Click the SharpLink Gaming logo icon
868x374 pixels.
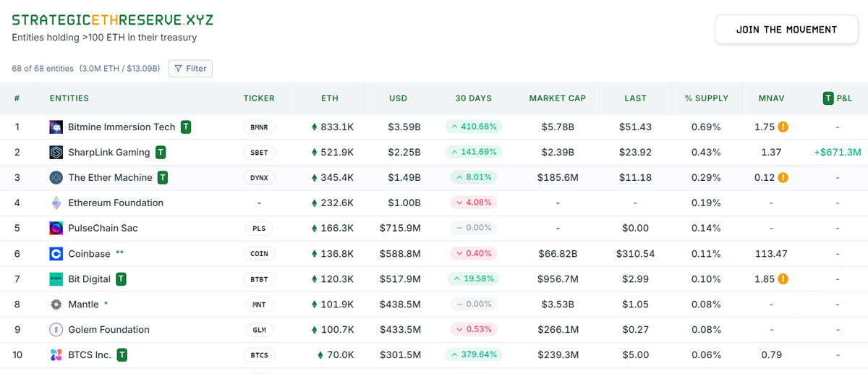pyautogui.click(x=56, y=153)
